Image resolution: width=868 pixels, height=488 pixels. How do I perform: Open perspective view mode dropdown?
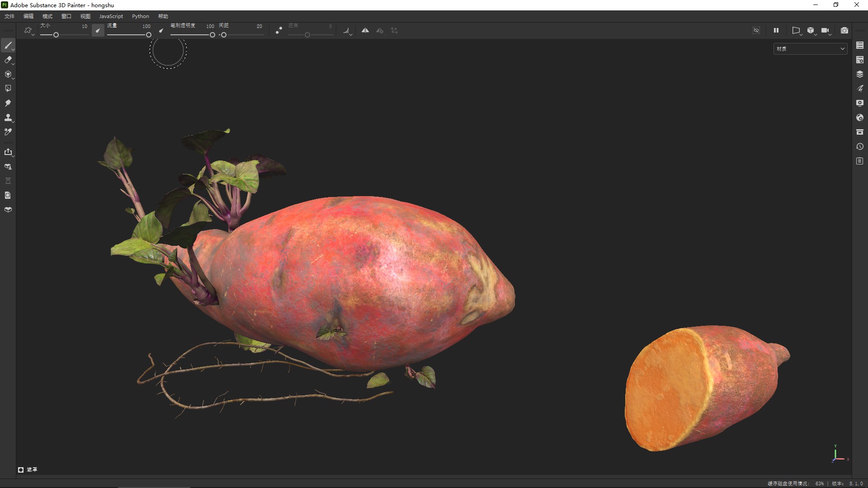tap(797, 30)
